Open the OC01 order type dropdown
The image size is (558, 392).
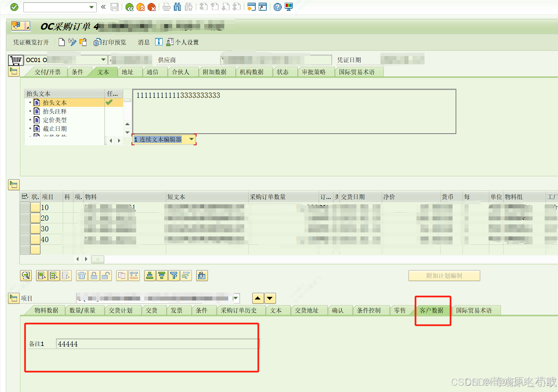click(103, 60)
